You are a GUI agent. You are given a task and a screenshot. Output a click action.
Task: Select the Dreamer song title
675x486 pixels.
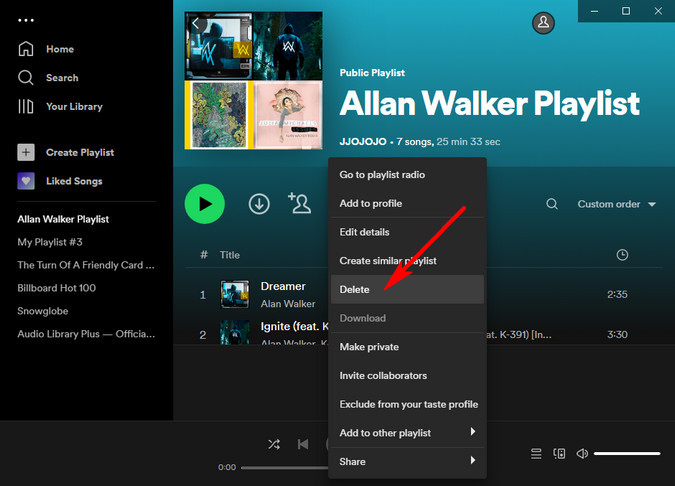point(283,286)
